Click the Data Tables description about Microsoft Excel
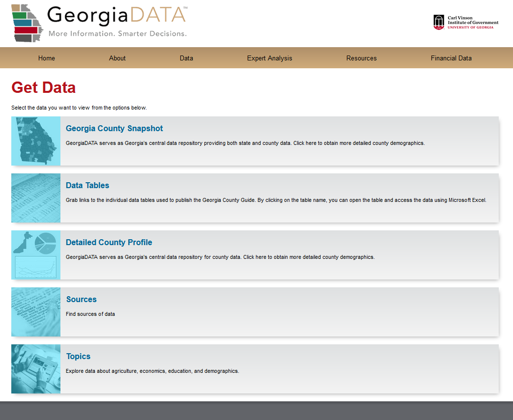The image size is (513, 420). [x=276, y=200]
